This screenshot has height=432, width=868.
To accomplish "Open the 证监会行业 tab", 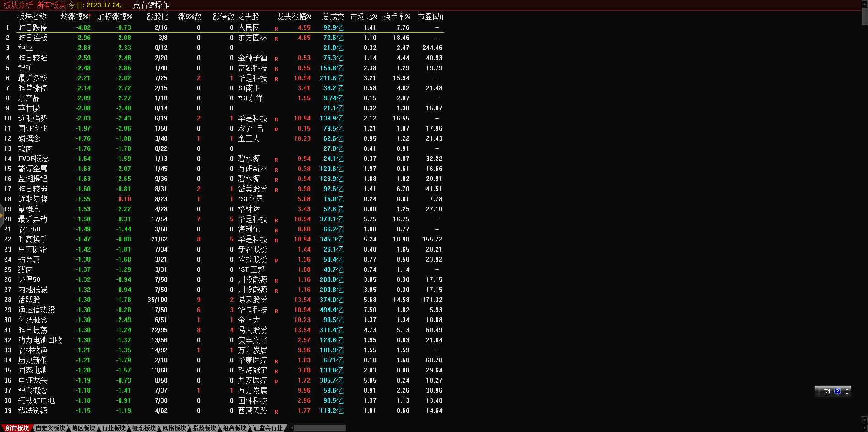I will [x=268, y=428].
